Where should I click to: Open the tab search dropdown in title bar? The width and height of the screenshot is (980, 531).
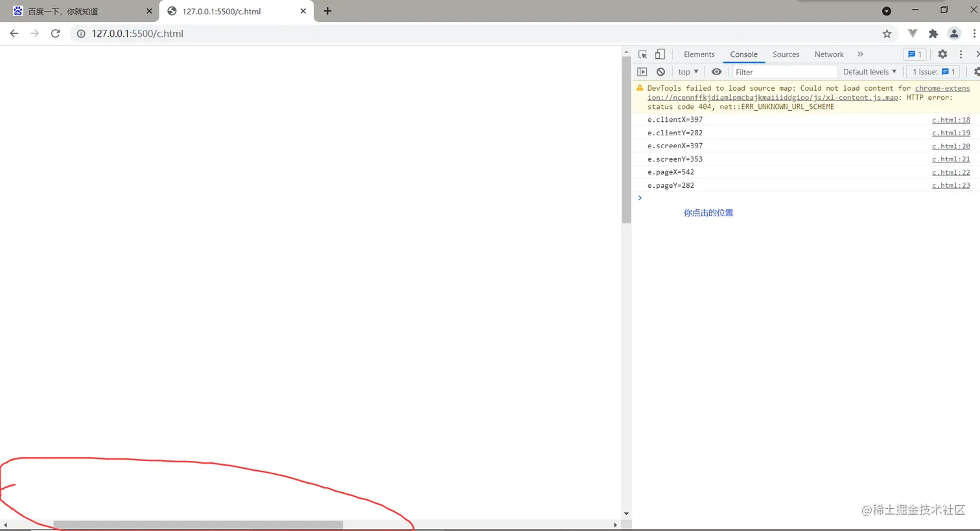point(887,11)
